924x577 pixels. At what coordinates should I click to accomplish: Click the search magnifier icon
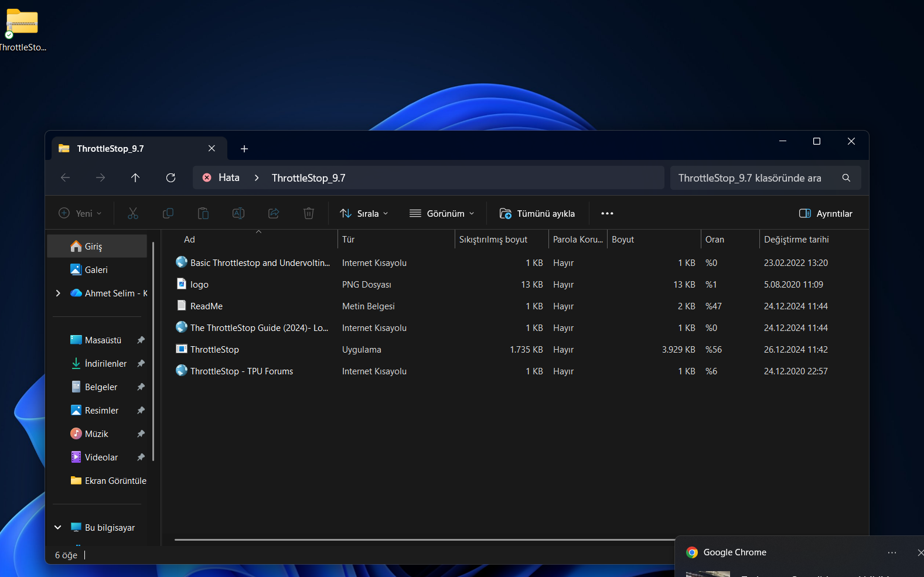tap(846, 177)
